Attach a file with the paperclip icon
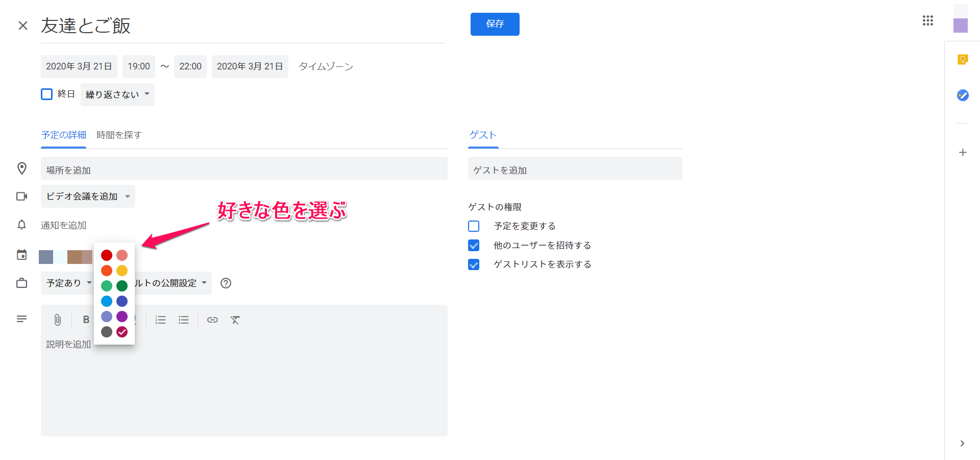980x460 pixels. tap(58, 320)
